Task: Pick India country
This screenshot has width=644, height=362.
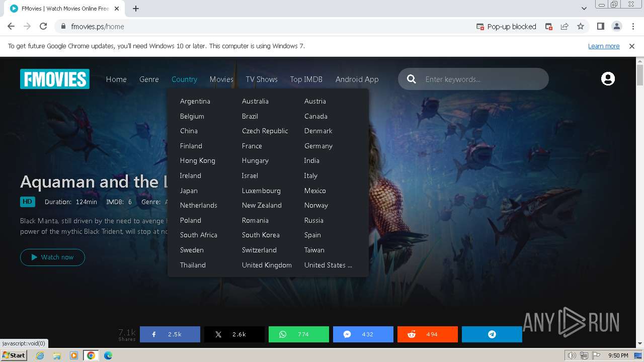Action: (x=312, y=160)
